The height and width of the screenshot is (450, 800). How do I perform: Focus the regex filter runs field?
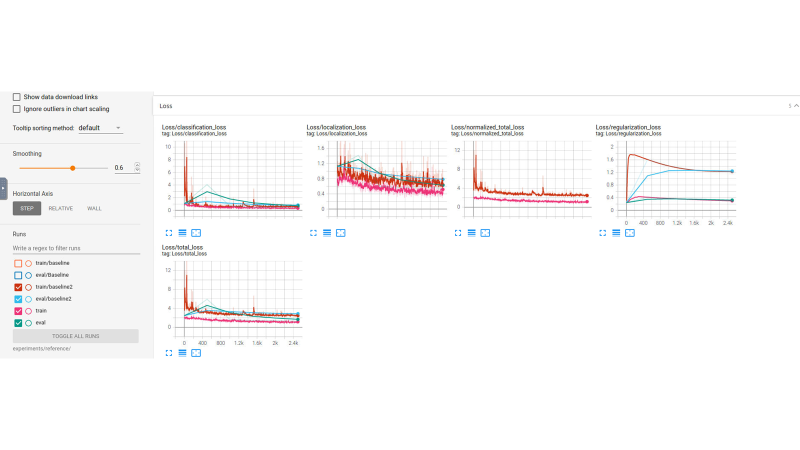[76, 248]
